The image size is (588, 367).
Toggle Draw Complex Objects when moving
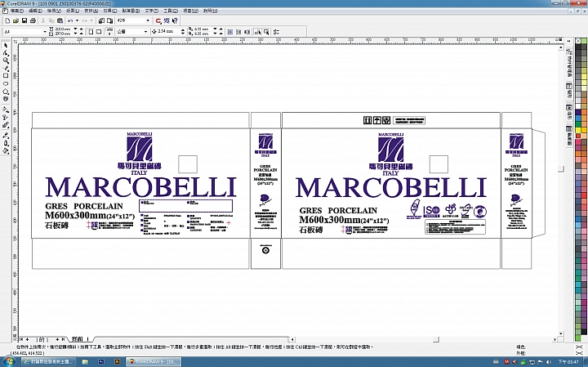point(257,32)
